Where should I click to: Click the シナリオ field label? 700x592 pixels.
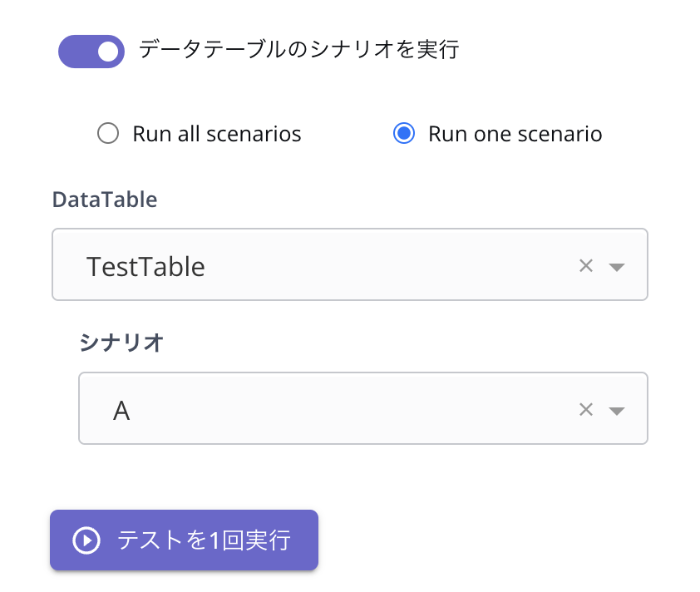tap(121, 343)
